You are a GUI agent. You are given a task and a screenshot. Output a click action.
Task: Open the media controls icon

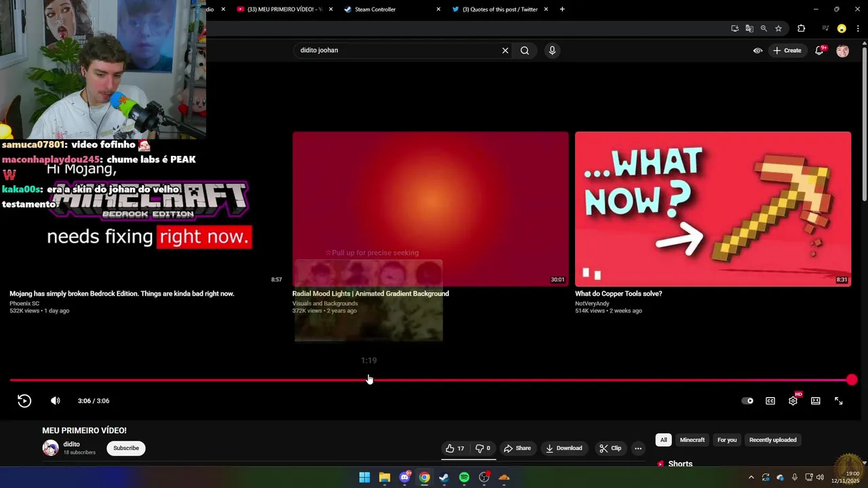pyautogui.click(x=825, y=28)
